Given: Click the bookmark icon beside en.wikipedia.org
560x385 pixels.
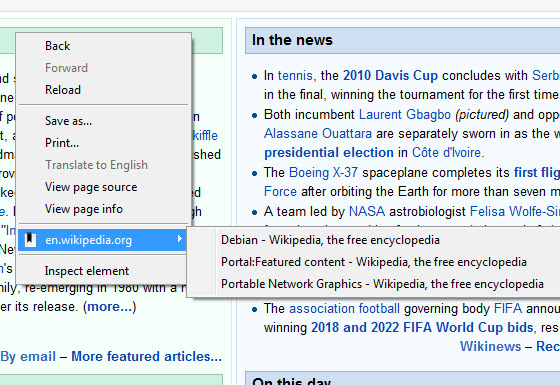Looking at the screenshot, I should 30,240.
